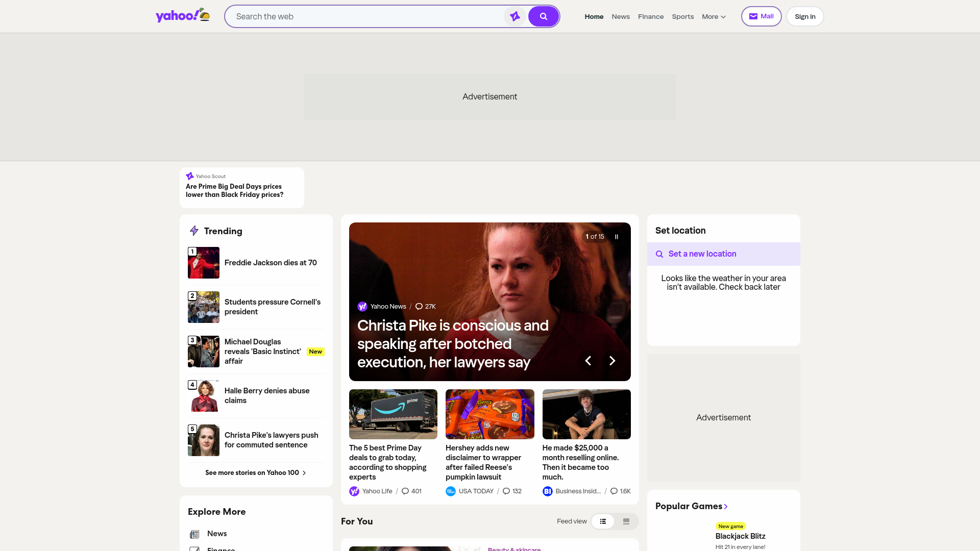Open comments with 132 count
This screenshot has height=551, width=980.
512,491
